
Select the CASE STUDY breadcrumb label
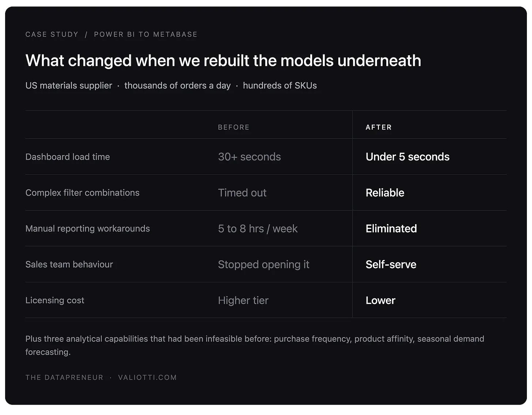52,34
